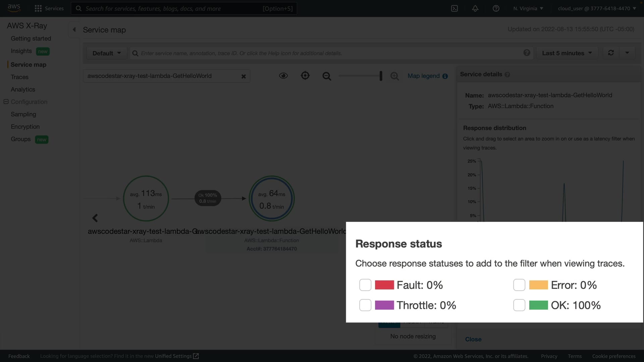Click the zoom in magnifier icon
This screenshot has height=362, width=644.
pos(394,76)
